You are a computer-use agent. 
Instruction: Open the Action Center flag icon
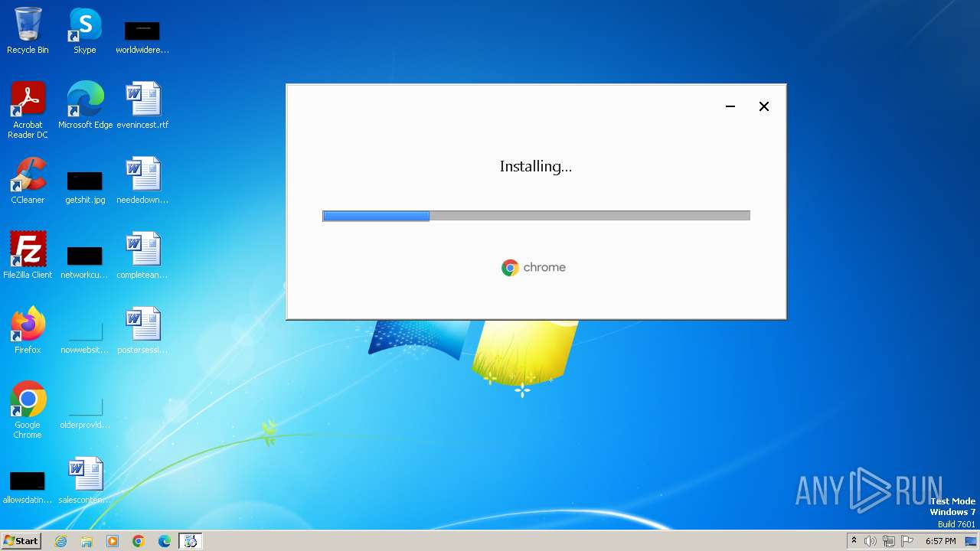click(907, 541)
